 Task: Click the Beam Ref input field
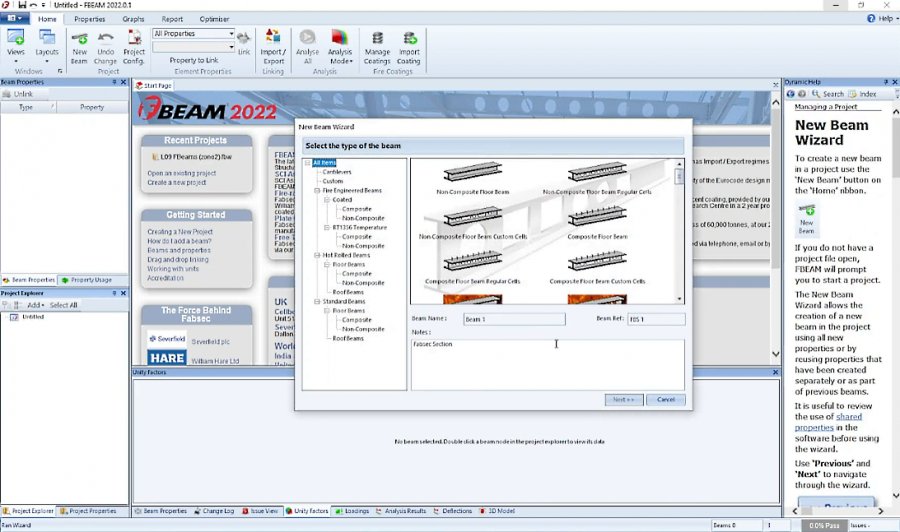(x=656, y=319)
